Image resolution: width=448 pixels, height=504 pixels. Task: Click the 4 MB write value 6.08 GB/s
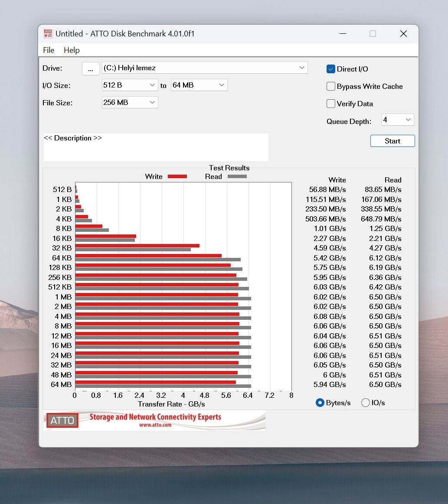pyautogui.click(x=330, y=316)
